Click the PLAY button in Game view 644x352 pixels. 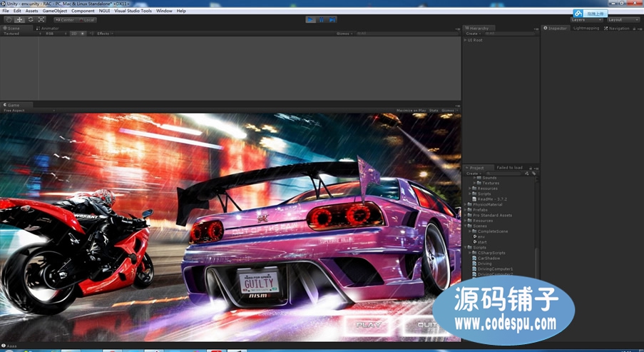369,325
